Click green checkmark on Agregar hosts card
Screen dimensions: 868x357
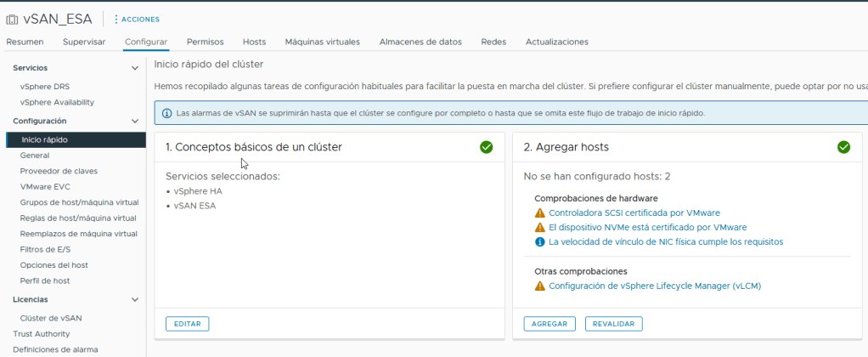pos(843,147)
